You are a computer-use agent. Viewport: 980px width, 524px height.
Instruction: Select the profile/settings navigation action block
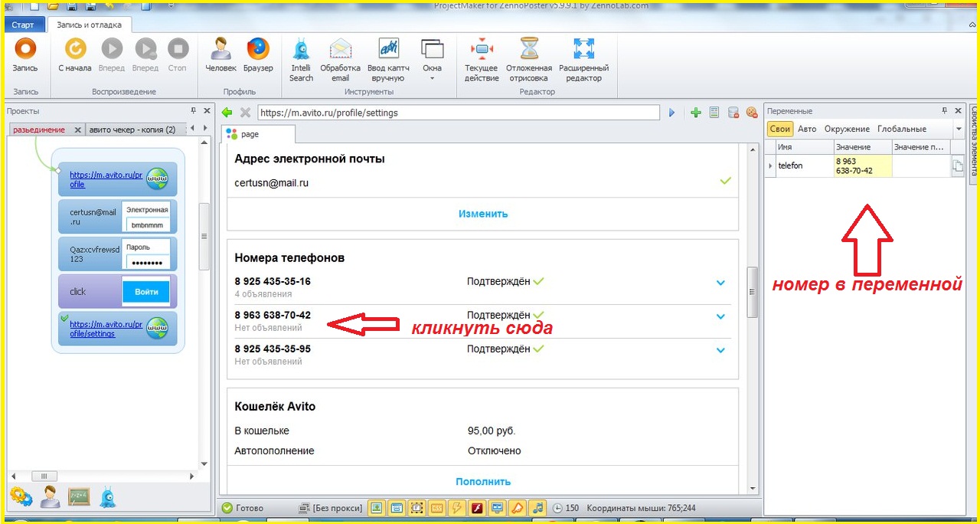118,329
